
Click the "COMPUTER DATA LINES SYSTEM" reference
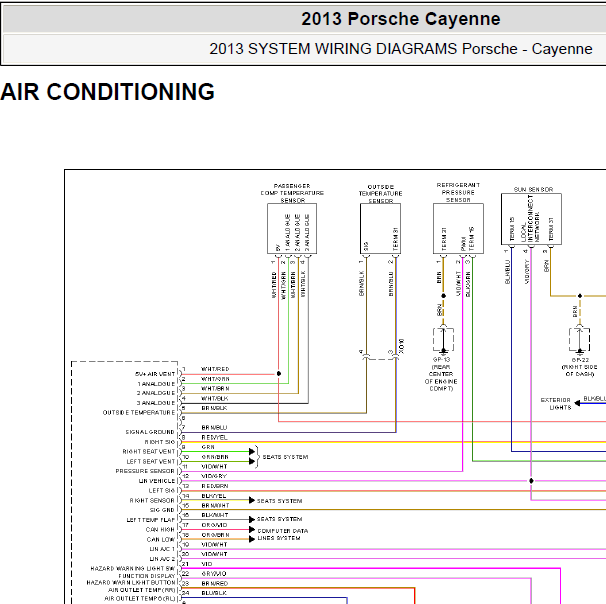[x=283, y=534]
